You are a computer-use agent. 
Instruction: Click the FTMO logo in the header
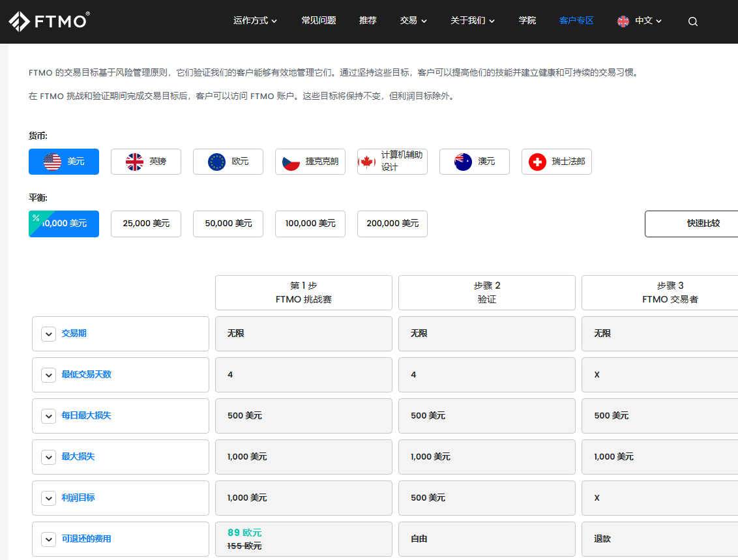point(49,21)
